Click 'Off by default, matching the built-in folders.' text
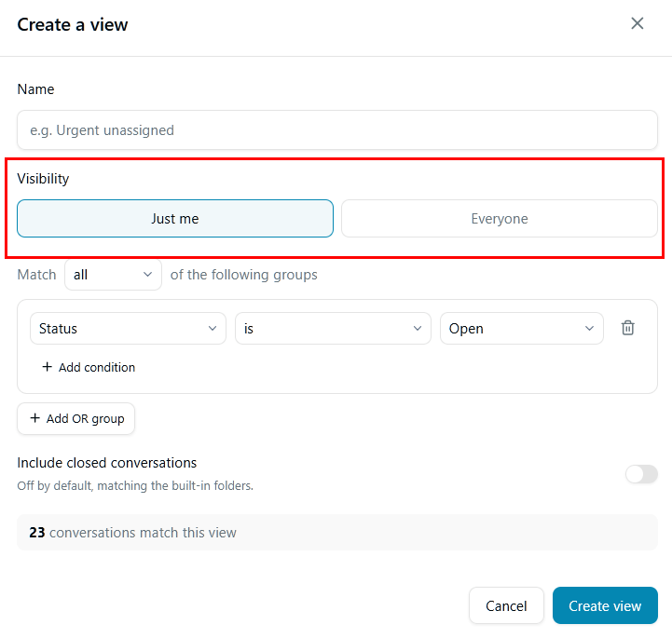The image size is (672, 638). [x=135, y=485]
